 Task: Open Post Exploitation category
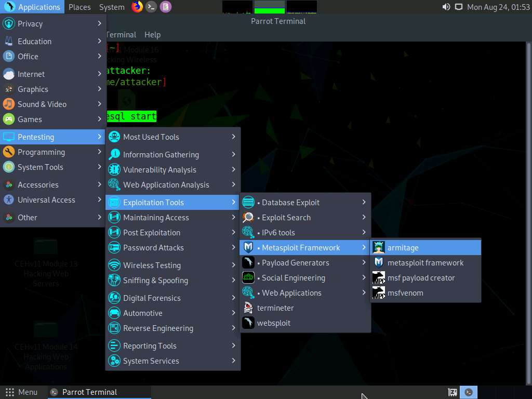[x=173, y=232]
